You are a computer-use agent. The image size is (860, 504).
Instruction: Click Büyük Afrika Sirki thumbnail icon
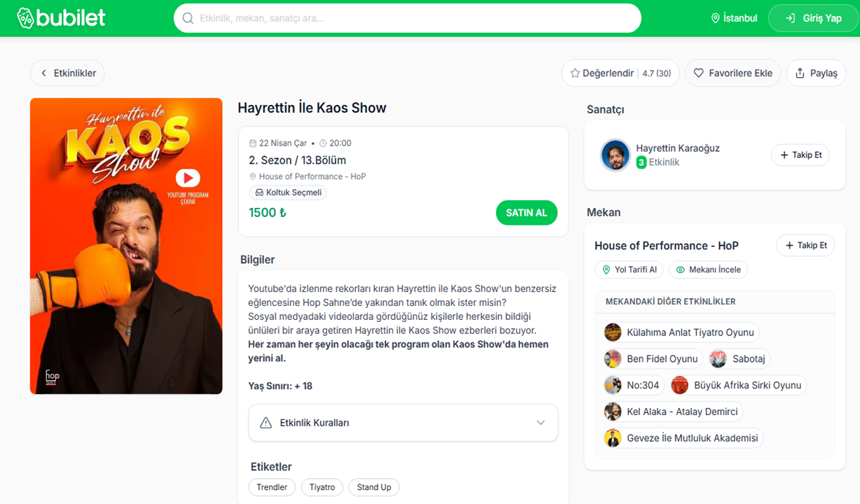[x=680, y=385]
